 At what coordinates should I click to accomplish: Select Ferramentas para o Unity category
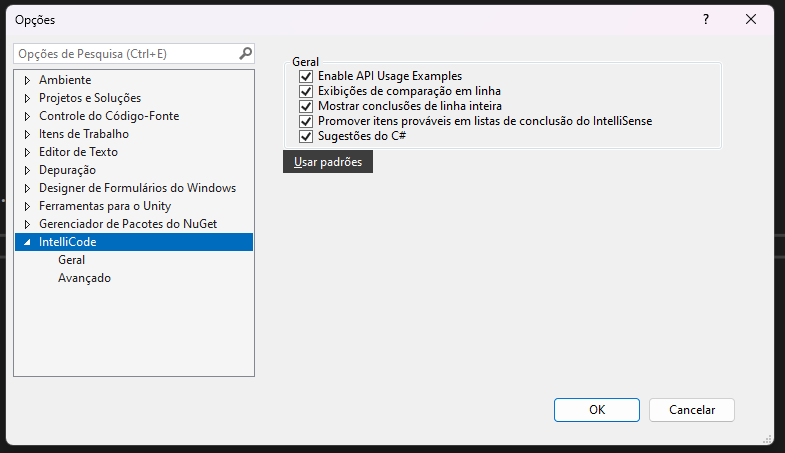[105, 206]
